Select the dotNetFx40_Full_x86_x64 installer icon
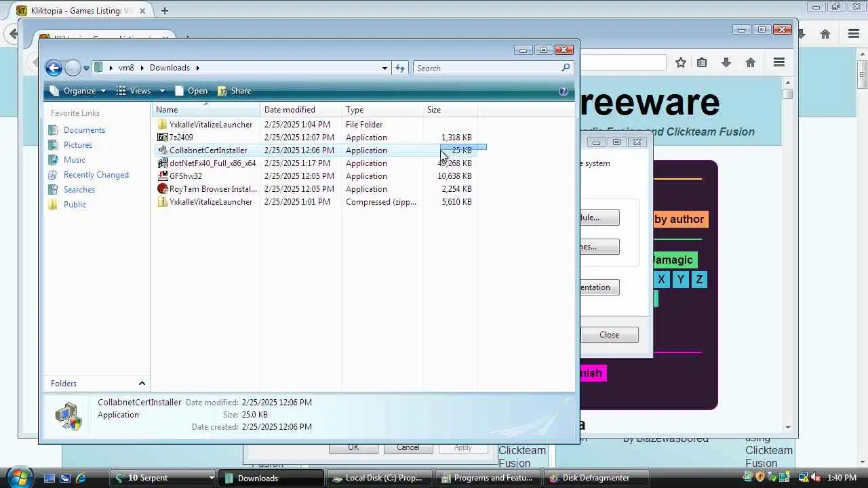Screen dimensions: 868x488 [x=162, y=163]
